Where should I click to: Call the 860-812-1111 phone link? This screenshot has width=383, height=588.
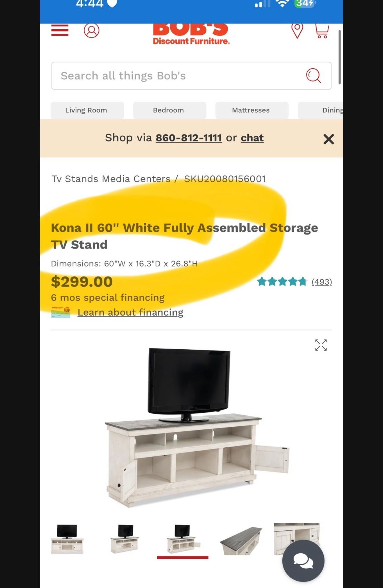(189, 138)
